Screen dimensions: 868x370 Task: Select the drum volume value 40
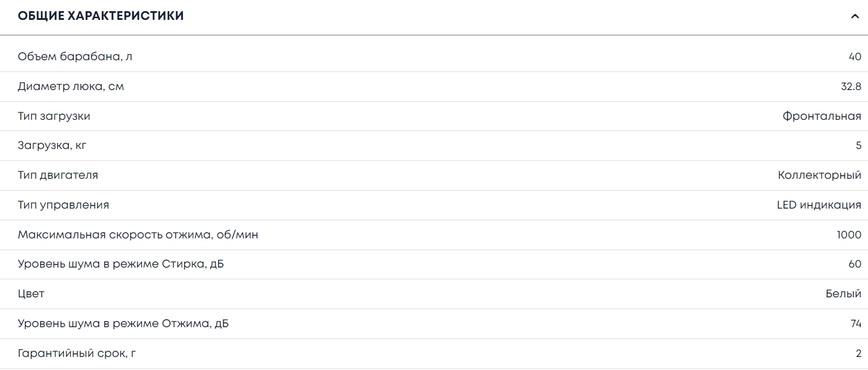pos(854,56)
